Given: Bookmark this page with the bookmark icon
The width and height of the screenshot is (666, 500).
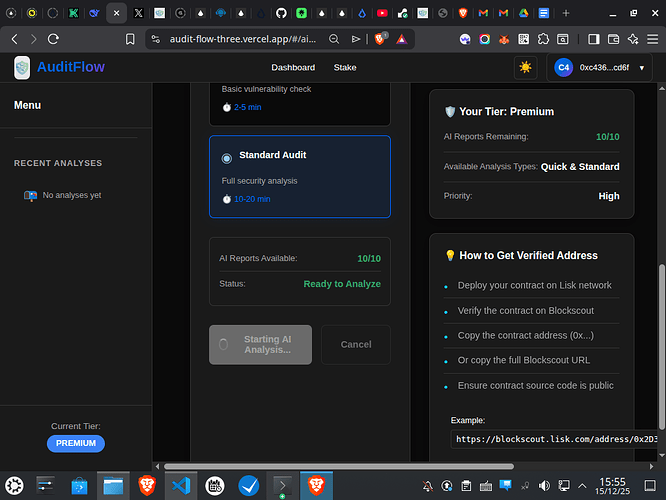Looking at the screenshot, I should (130, 39).
